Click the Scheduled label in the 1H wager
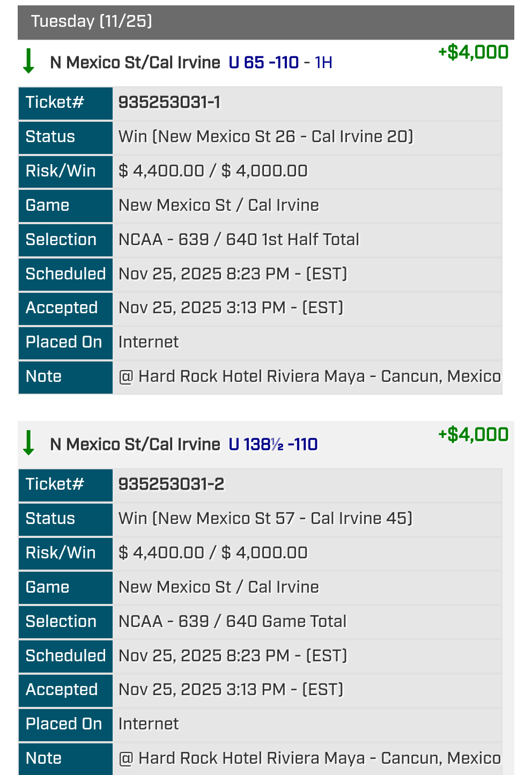The height and width of the screenshot is (775, 532). click(x=65, y=274)
